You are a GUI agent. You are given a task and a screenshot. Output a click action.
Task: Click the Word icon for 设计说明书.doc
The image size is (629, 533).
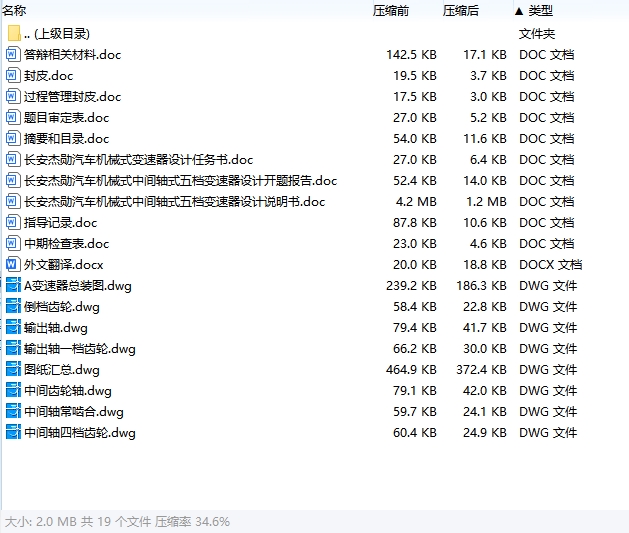click(13, 201)
